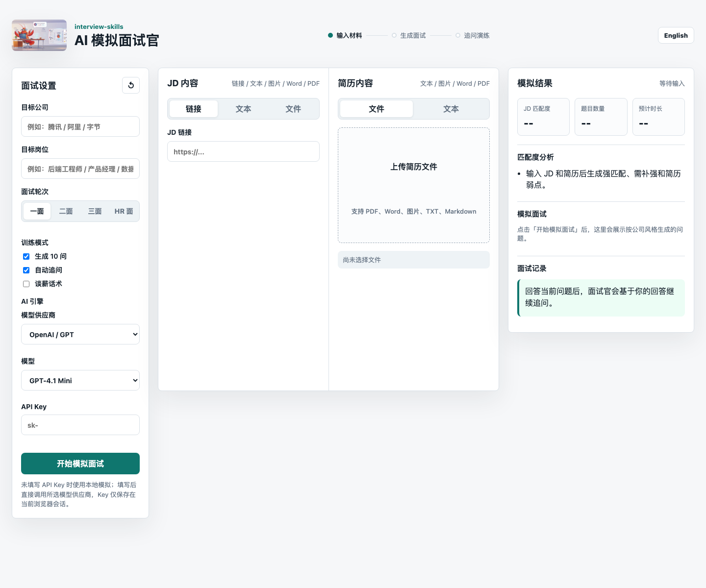Switch resume content to 文件 tab
Viewport: 706px width, 588px height.
(x=377, y=109)
